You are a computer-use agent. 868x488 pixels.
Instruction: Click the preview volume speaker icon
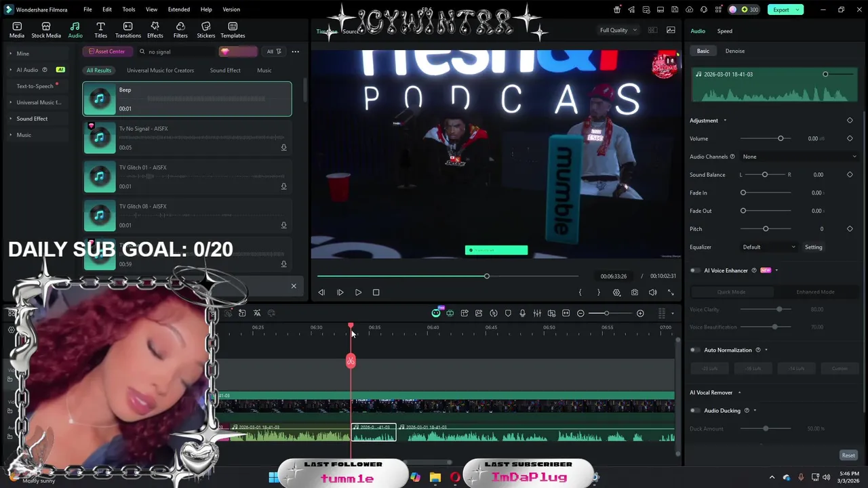point(652,292)
